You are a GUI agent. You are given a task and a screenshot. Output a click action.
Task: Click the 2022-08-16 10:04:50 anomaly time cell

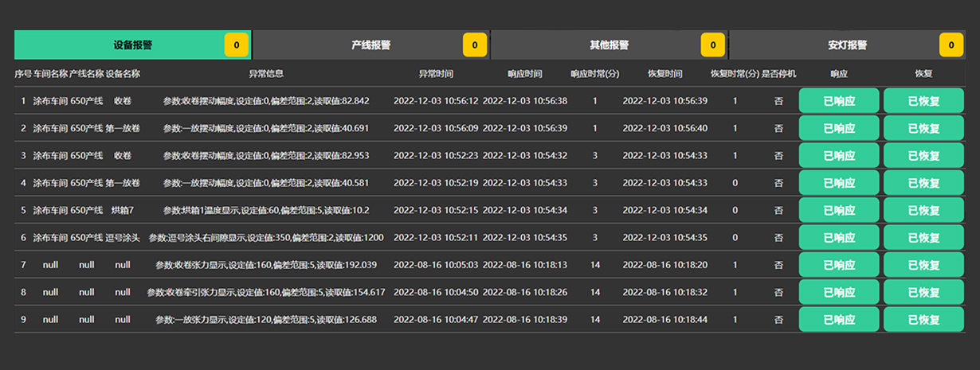coord(436,292)
